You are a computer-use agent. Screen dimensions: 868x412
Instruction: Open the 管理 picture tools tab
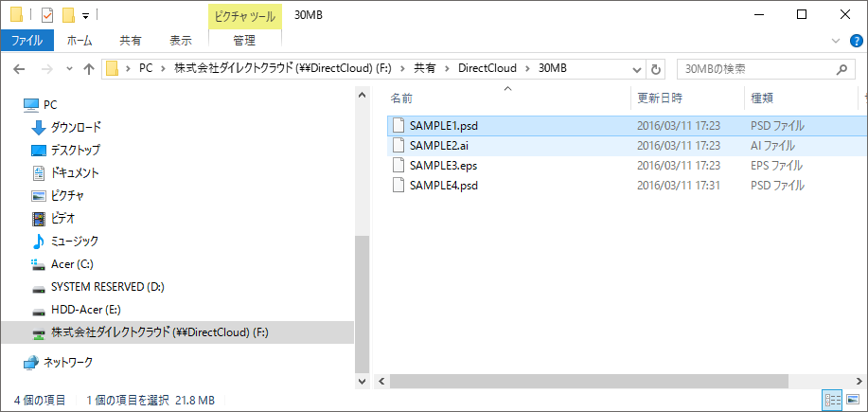pos(244,41)
